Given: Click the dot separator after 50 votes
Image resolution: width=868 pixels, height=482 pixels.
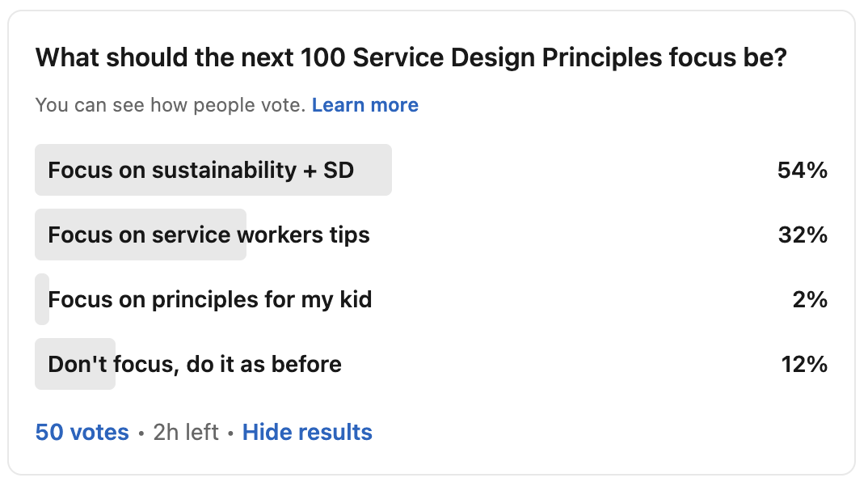Looking at the screenshot, I should click(x=141, y=433).
